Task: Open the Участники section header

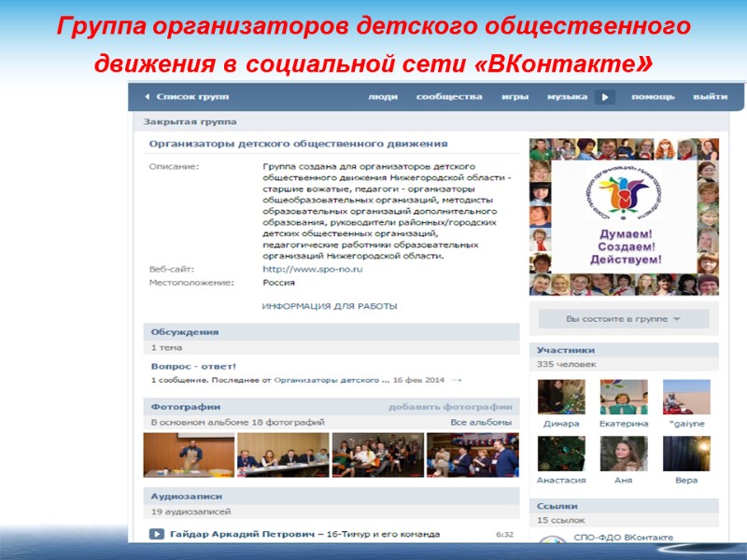Action: [624, 350]
